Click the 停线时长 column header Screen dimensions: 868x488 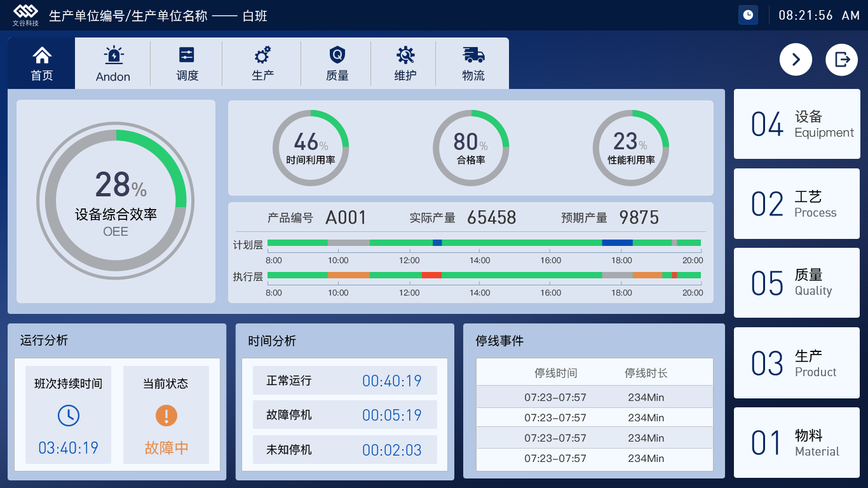pos(646,373)
